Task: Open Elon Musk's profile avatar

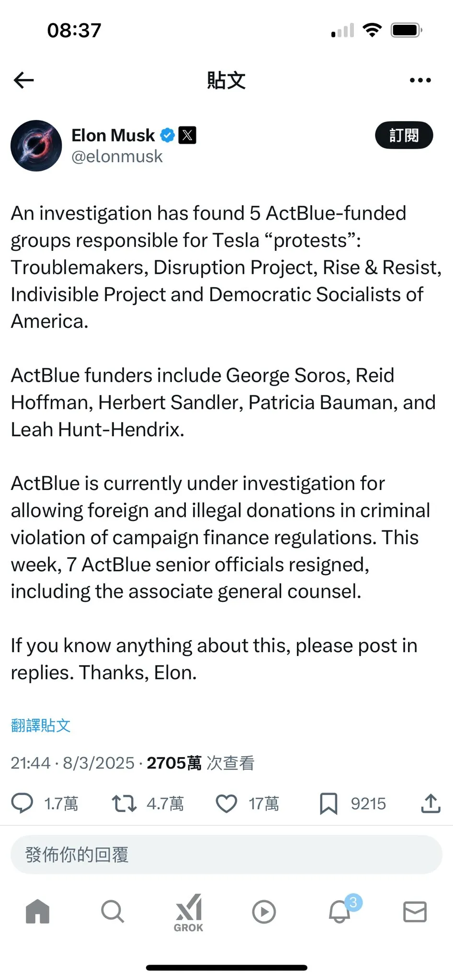Action: (36, 145)
